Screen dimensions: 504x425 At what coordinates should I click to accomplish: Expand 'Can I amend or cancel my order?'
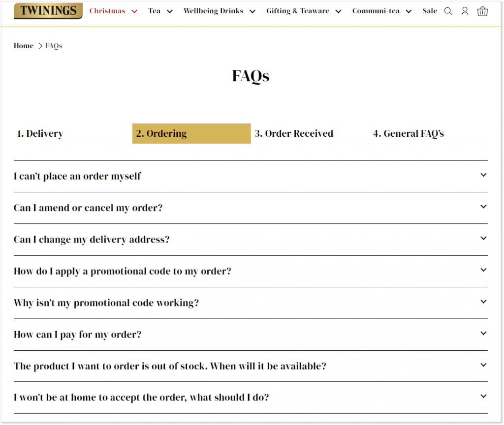pos(483,206)
